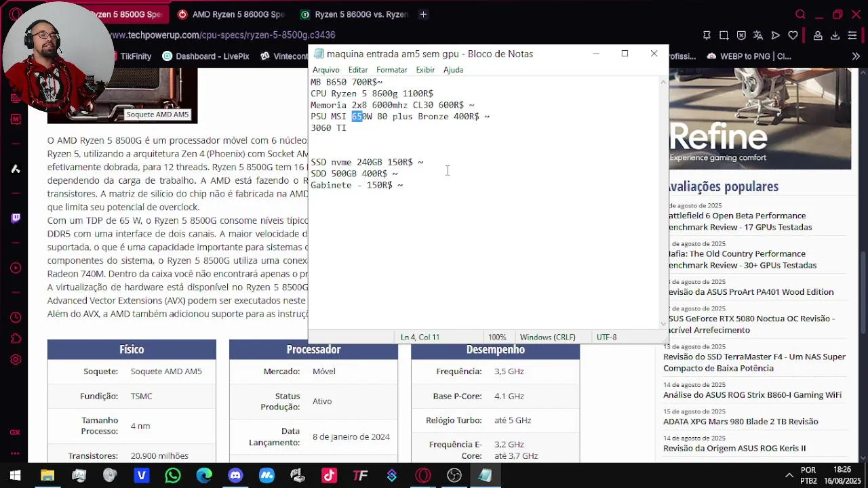Screen dimensions: 868x488
Task: Click 'TSMC' value in Físico table
Action: (x=141, y=396)
